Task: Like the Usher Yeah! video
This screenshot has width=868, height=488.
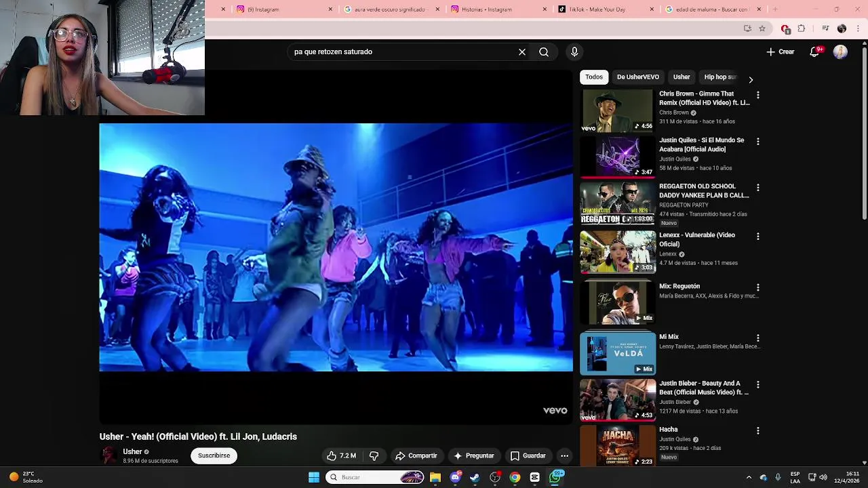Action: click(342, 456)
